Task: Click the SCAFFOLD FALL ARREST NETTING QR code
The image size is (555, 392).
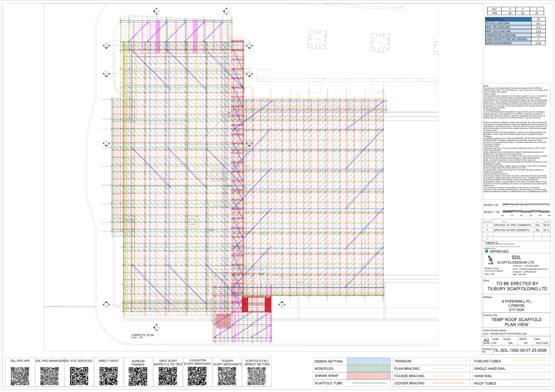Action: (x=256, y=376)
